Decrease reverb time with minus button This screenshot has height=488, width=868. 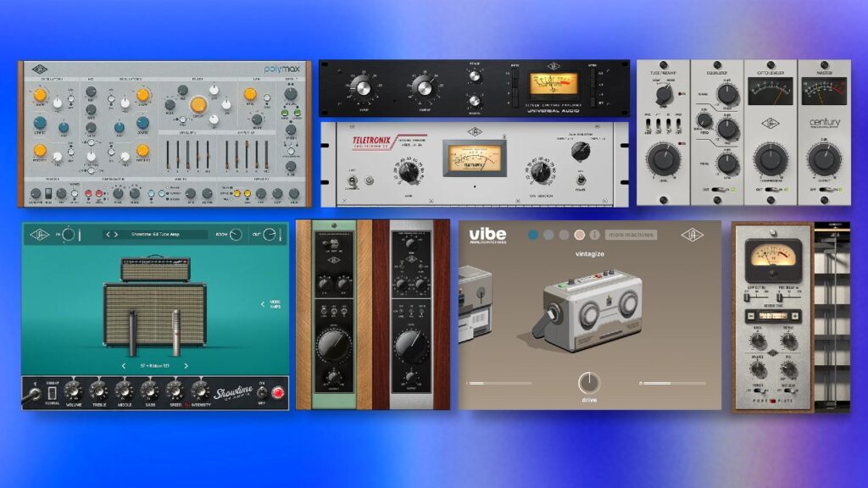tap(752, 316)
